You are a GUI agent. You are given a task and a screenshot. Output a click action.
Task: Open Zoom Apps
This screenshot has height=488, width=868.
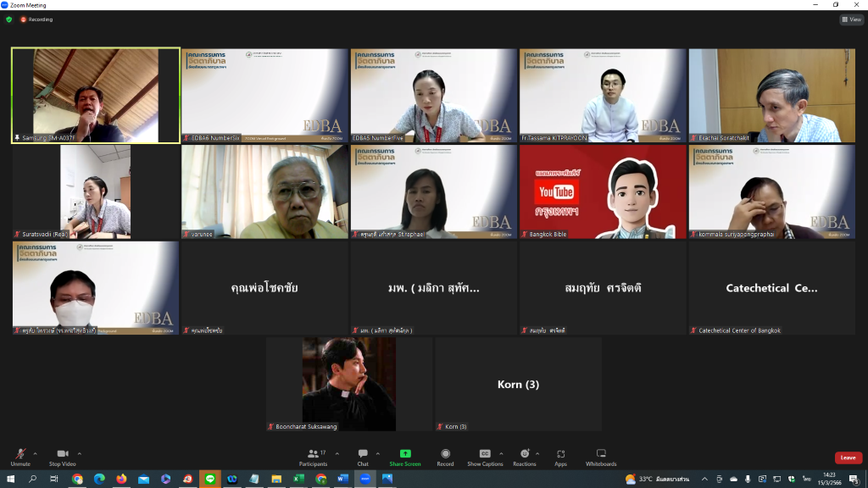click(x=561, y=457)
